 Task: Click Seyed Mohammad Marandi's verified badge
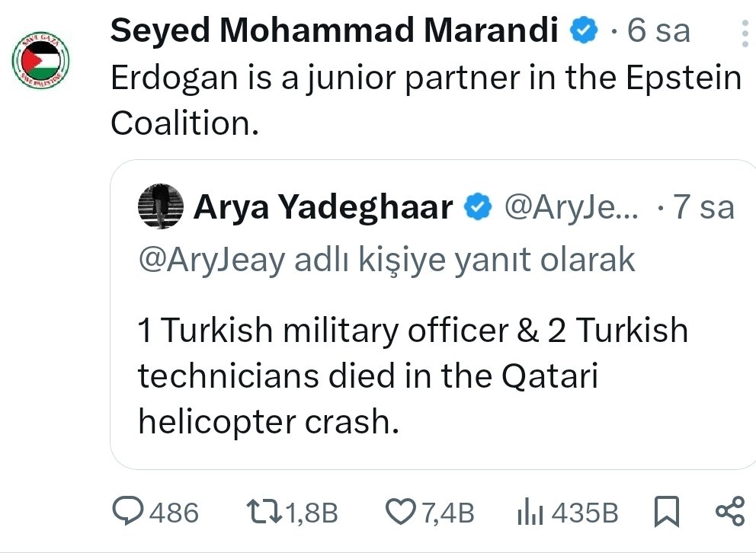point(585,31)
